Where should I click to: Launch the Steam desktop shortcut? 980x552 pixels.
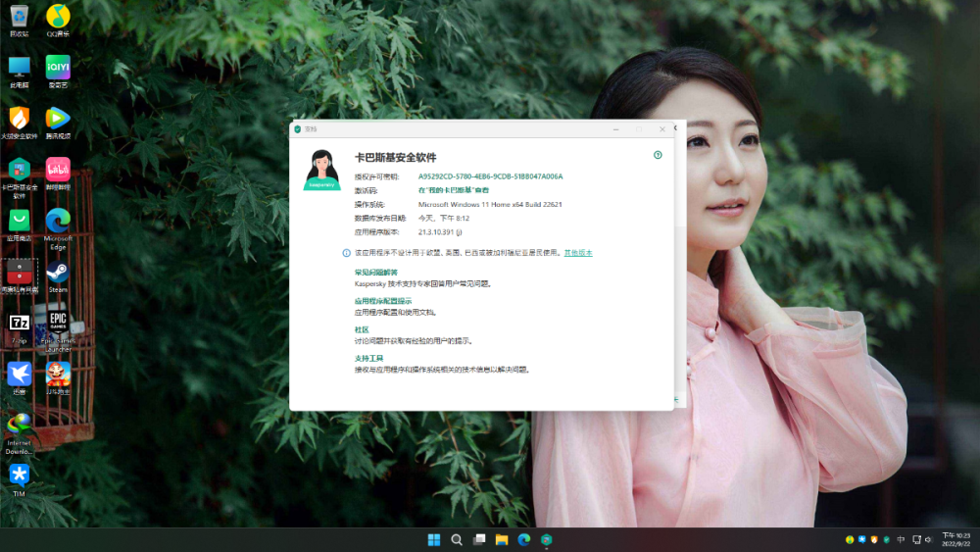[x=58, y=276]
